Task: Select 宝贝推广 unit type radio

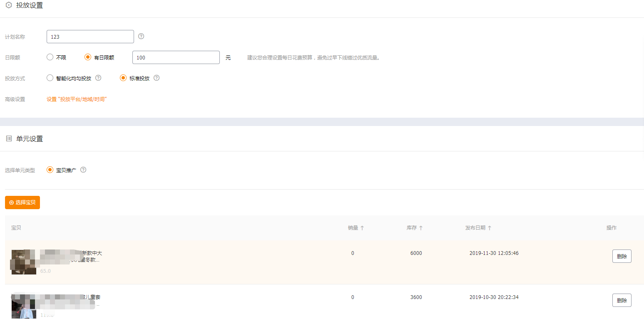Action: point(50,170)
